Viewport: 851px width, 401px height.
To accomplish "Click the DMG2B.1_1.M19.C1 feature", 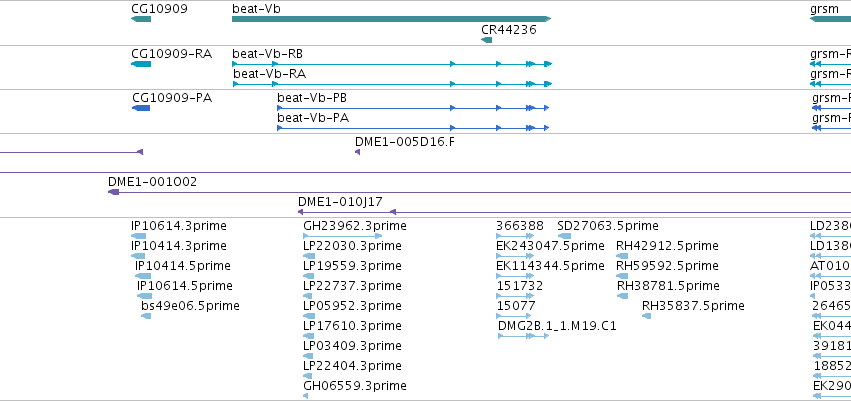I will (x=523, y=336).
